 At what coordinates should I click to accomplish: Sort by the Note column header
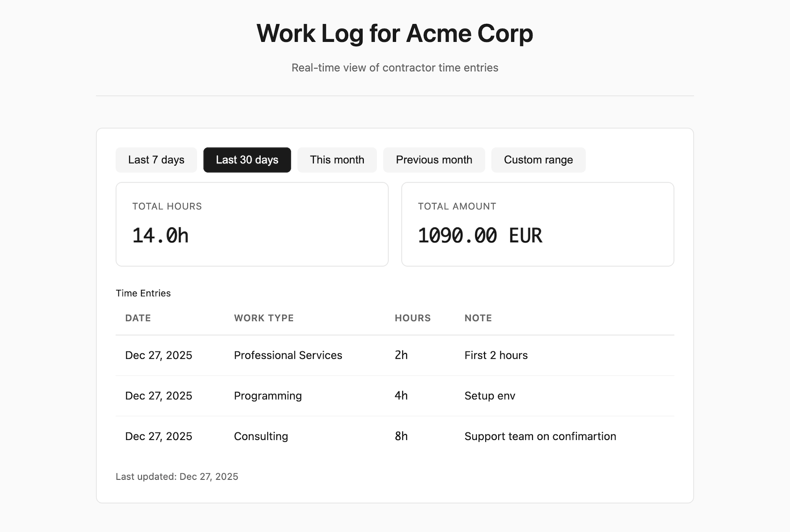478,318
